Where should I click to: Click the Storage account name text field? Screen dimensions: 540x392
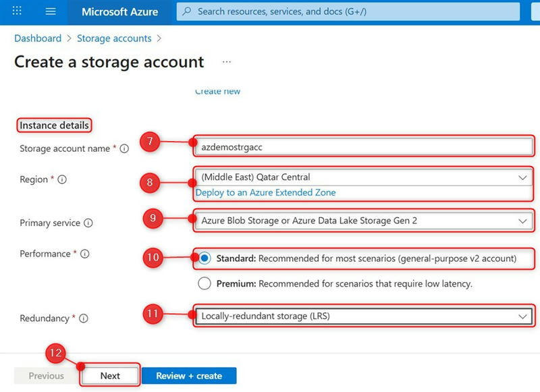[363, 146]
